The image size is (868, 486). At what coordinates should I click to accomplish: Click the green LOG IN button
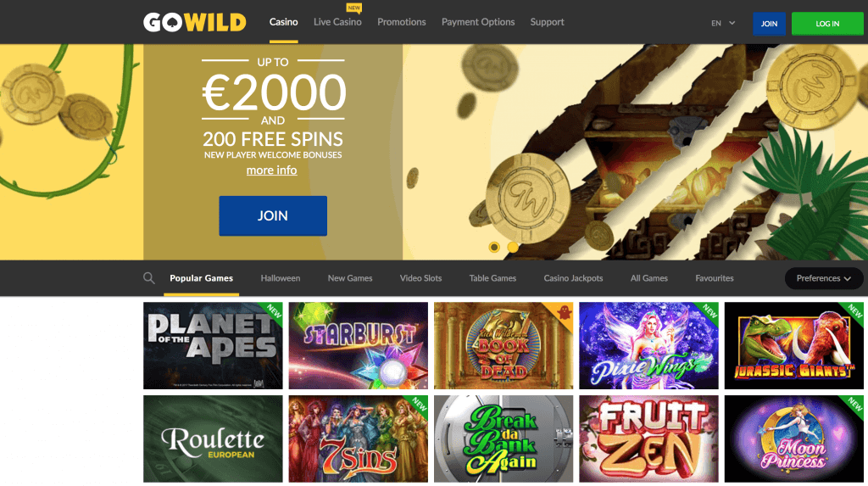[x=827, y=24]
